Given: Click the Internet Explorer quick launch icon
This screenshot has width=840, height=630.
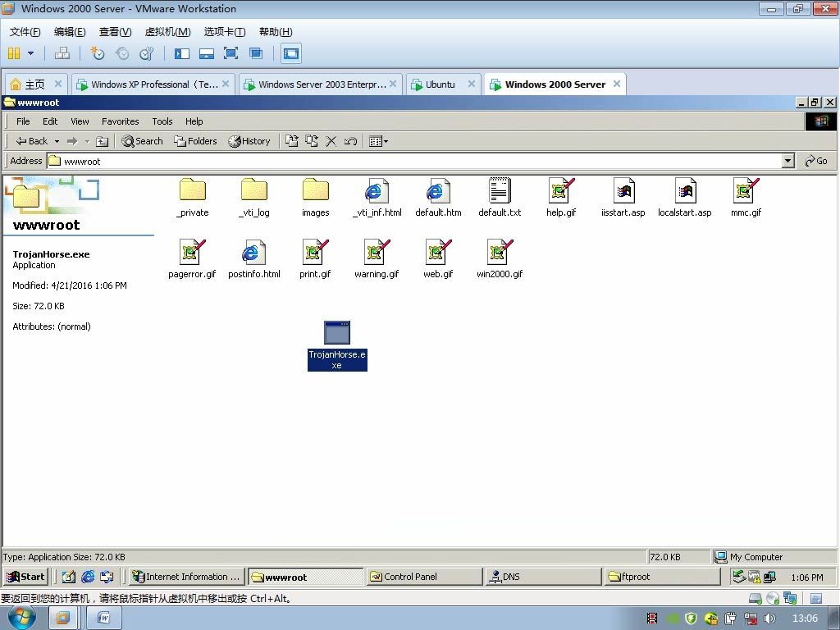Looking at the screenshot, I should 88,577.
